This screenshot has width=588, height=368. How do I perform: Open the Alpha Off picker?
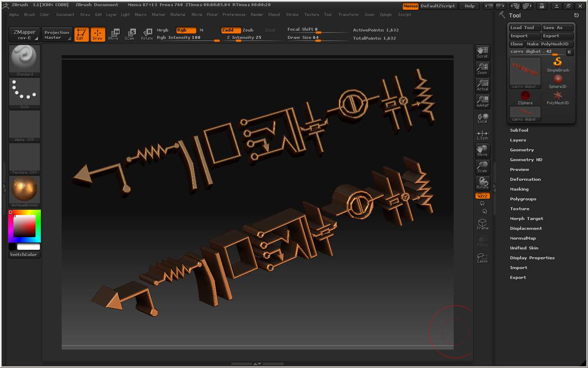tap(24, 126)
